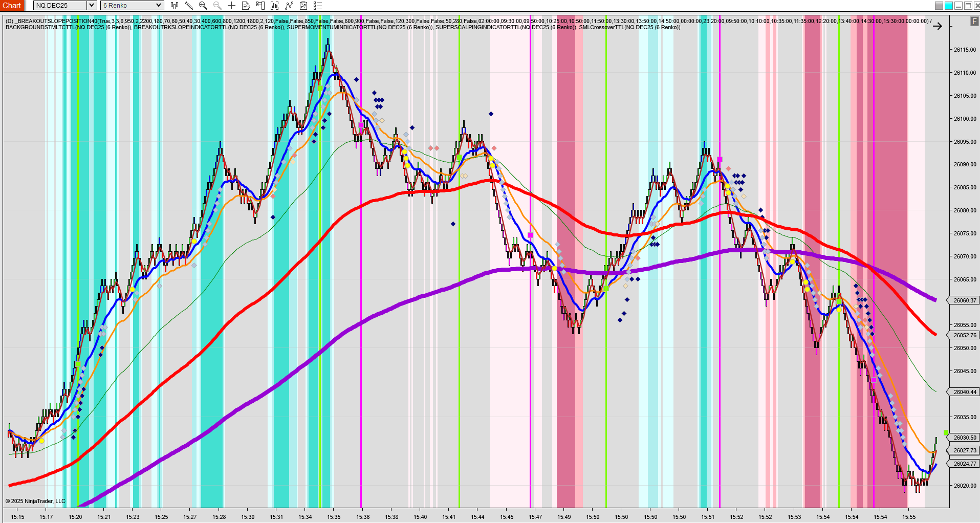Expand the NQ DEC25 instrument dropdown
This screenshot has width=980, height=523.
coord(91,6)
